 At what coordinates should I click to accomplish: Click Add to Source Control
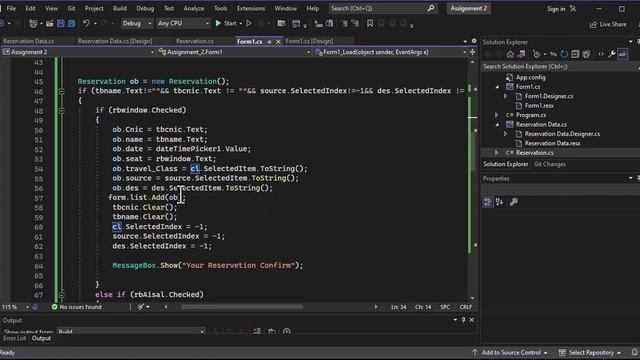(510, 352)
